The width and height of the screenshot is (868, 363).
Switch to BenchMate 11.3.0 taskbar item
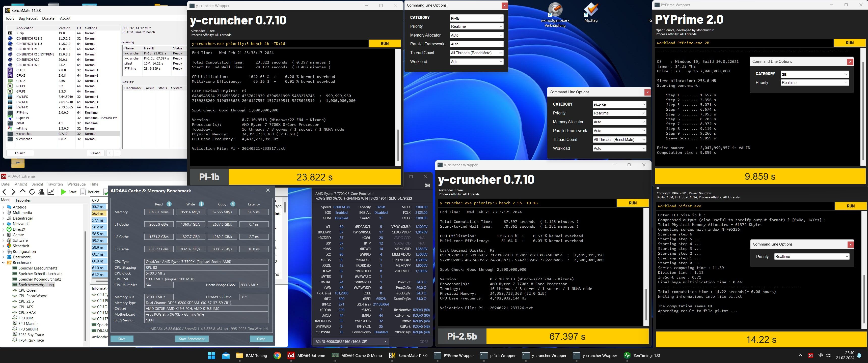tap(408, 355)
